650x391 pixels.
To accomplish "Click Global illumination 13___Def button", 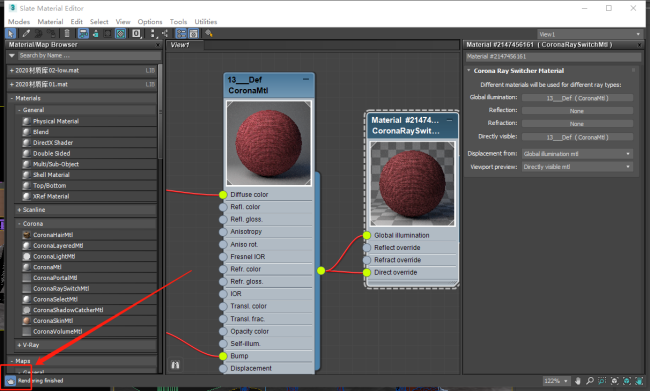I will click(x=577, y=98).
